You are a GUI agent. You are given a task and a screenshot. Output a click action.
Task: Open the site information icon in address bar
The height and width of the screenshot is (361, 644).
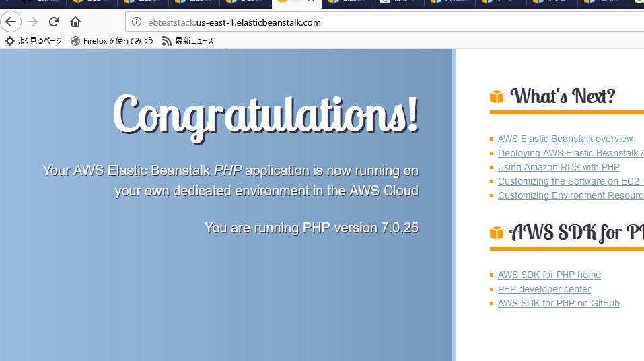(137, 22)
